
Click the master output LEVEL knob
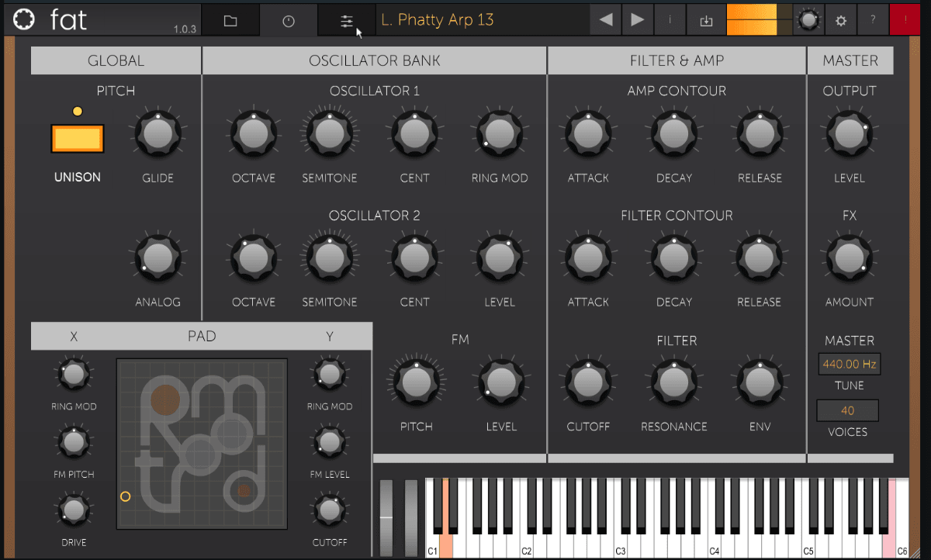coord(849,133)
